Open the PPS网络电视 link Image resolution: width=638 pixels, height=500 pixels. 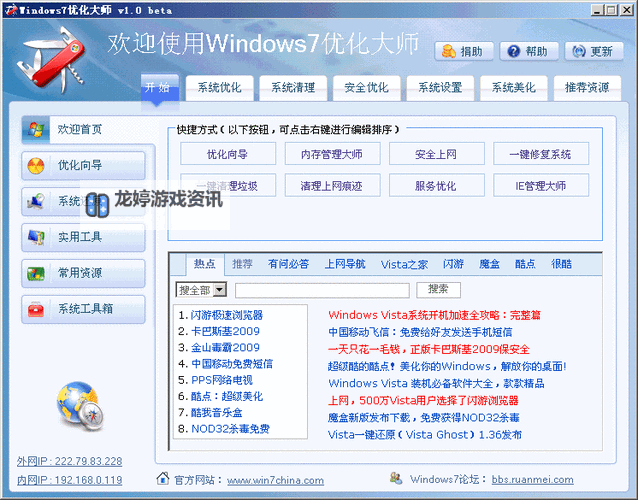(222, 380)
